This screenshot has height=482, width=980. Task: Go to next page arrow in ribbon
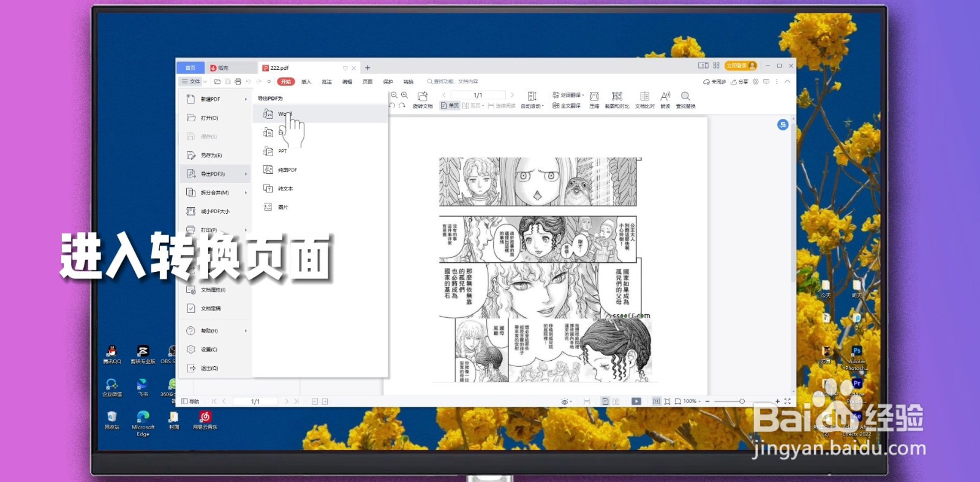pos(512,95)
